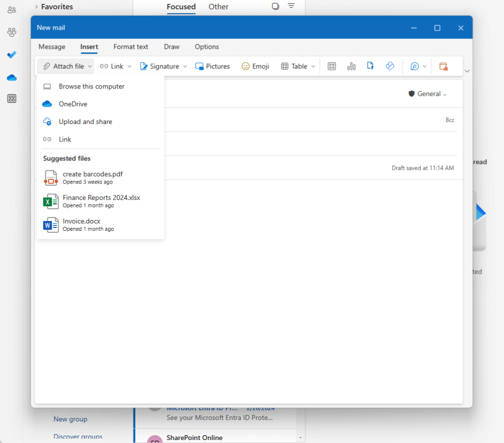
Task: Expand the Link toolbar dropdown arrow
Action: coord(129,66)
